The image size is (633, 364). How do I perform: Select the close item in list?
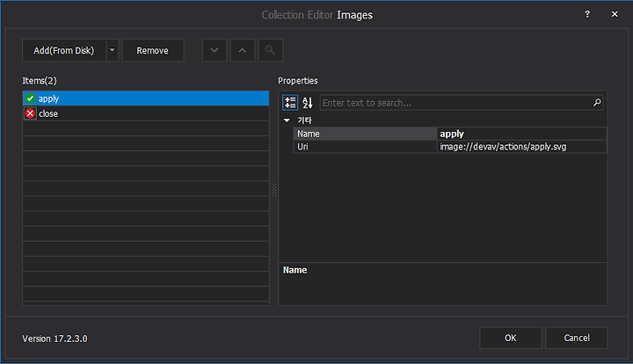click(146, 113)
